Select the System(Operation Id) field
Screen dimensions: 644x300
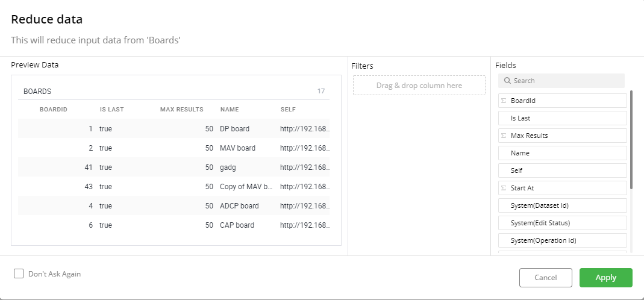(x=562, y=240)
